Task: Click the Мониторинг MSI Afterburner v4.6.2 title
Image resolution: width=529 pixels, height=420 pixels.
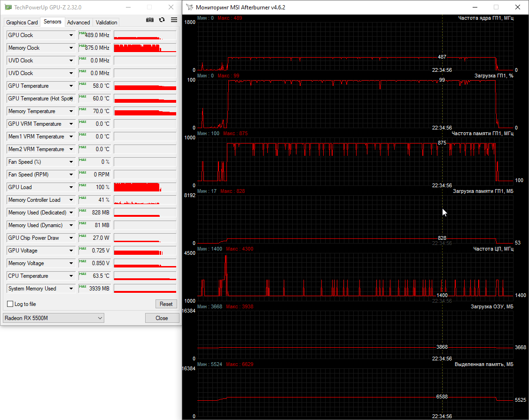Action: 241,7
